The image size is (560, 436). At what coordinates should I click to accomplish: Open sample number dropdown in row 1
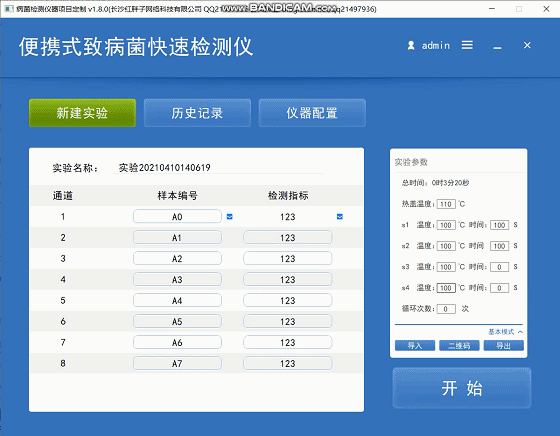230,216
